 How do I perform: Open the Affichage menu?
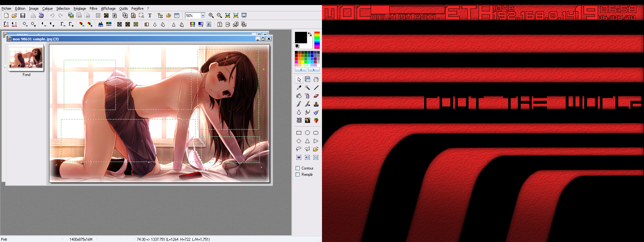coord(108,9)
